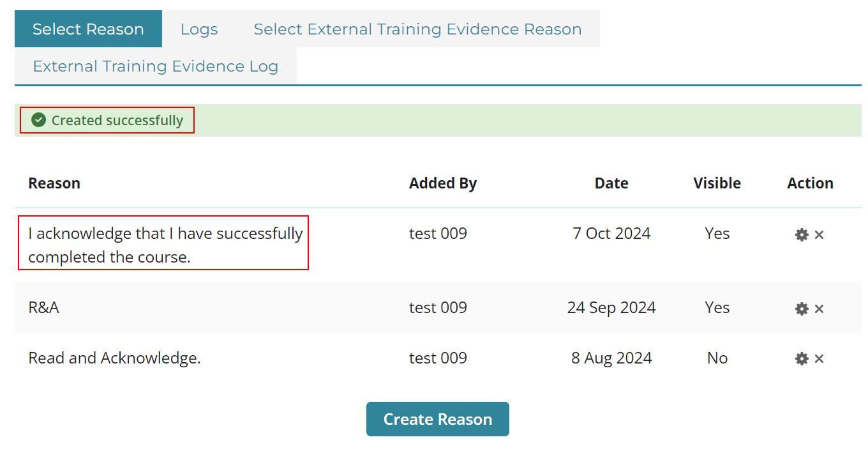Click gear icon in R&A row
This screenshot has height=451, width=868.
(x=802, y=309)
